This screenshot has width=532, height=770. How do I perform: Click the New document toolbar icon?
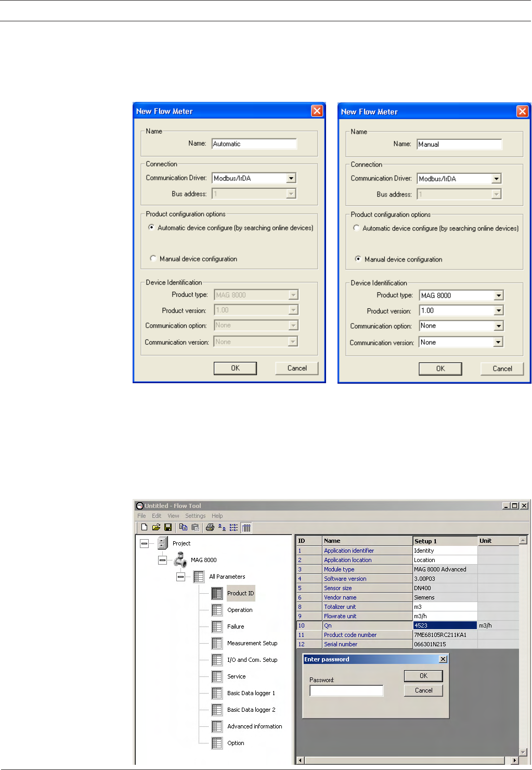pyautogui.click(x=144, y=527)
